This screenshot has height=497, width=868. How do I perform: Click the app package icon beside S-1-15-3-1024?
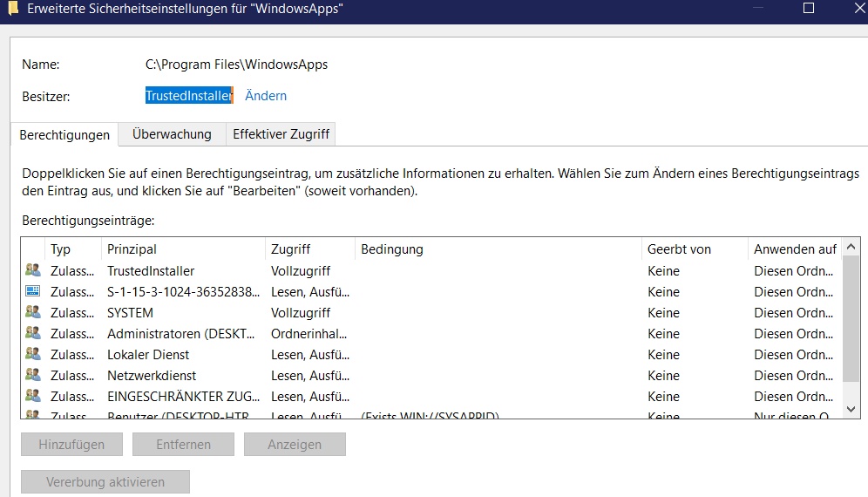pos(32,291)
